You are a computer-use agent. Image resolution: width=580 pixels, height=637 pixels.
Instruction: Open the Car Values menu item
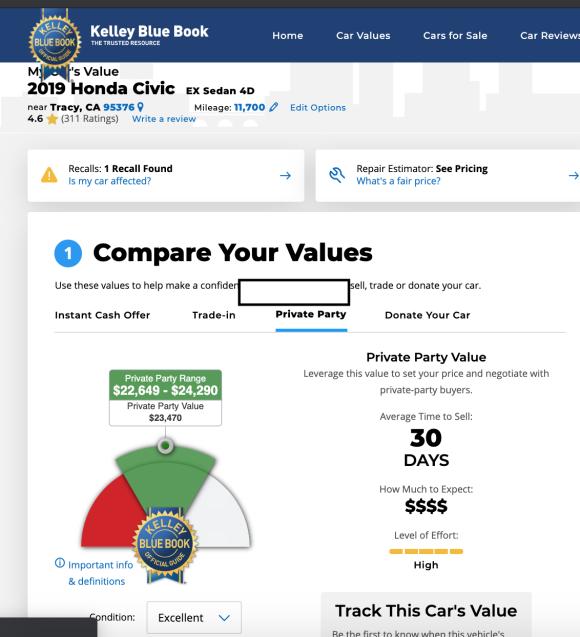click(x=363, y=36)
